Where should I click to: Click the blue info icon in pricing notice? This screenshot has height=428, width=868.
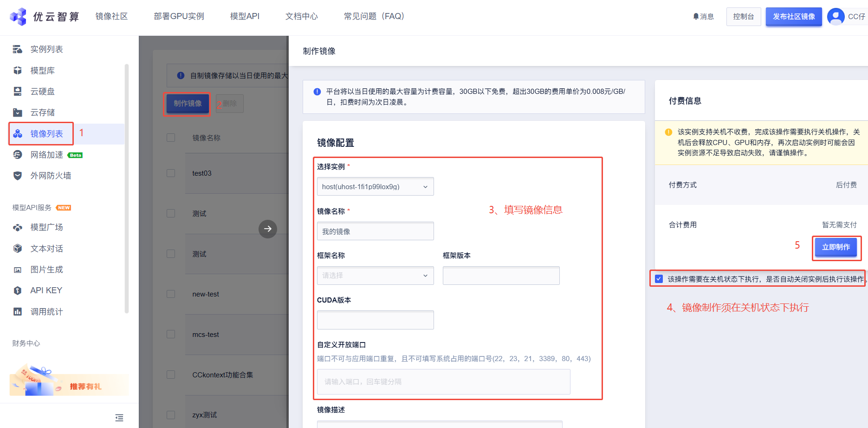click(x=317, y=92)
